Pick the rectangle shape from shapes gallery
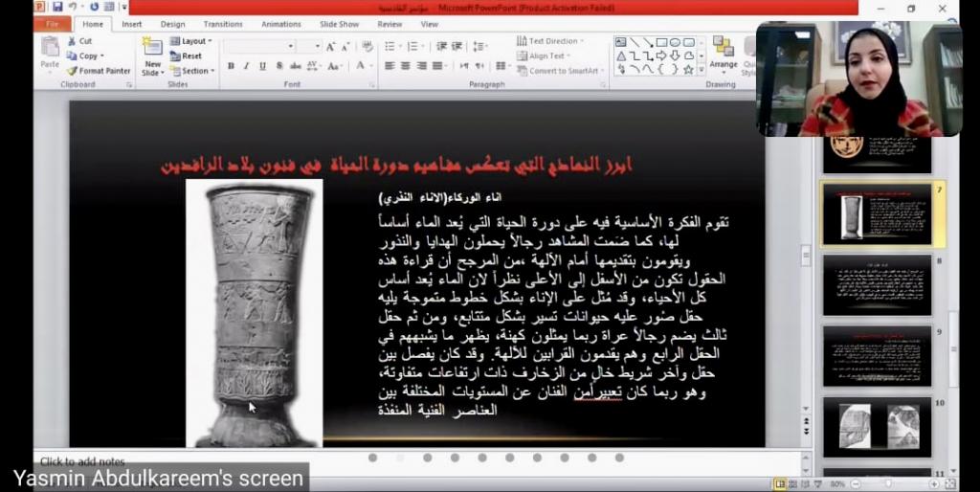The width and height of the screenshot is (980, 492). (660, 42)
